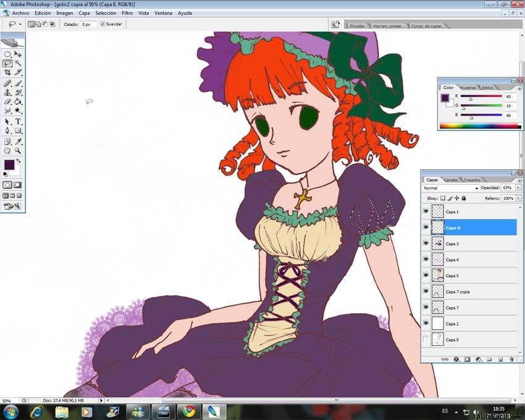Screen dimensions: 525x420
Task: Hide Capa 1 layer visibility eye
Action: (426, 211)
